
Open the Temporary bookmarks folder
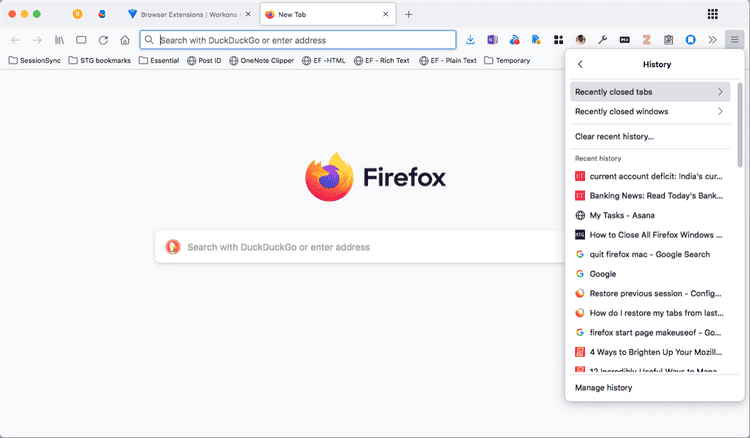click(507, 61)
